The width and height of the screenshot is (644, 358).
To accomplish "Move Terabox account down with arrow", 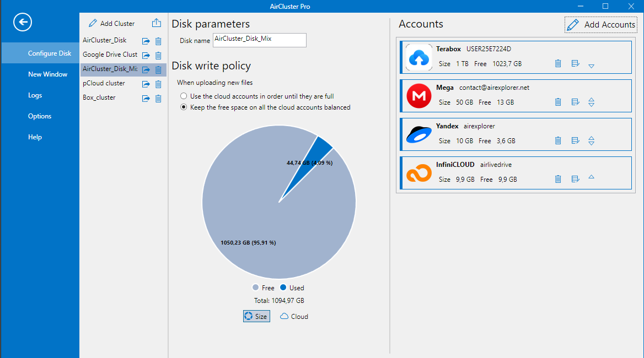I will click(591, 66).
